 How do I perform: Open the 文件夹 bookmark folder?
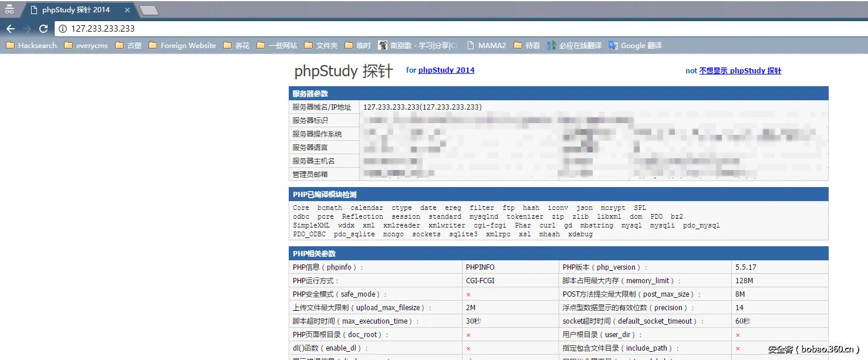click(320, 45)
